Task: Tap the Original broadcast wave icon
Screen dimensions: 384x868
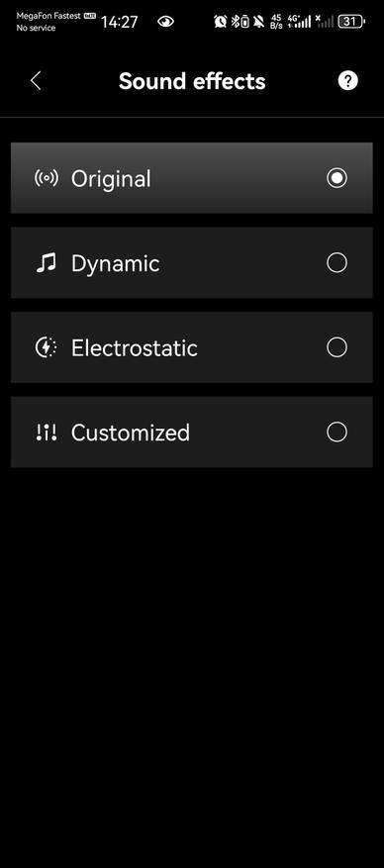Action: coord(46,178)
